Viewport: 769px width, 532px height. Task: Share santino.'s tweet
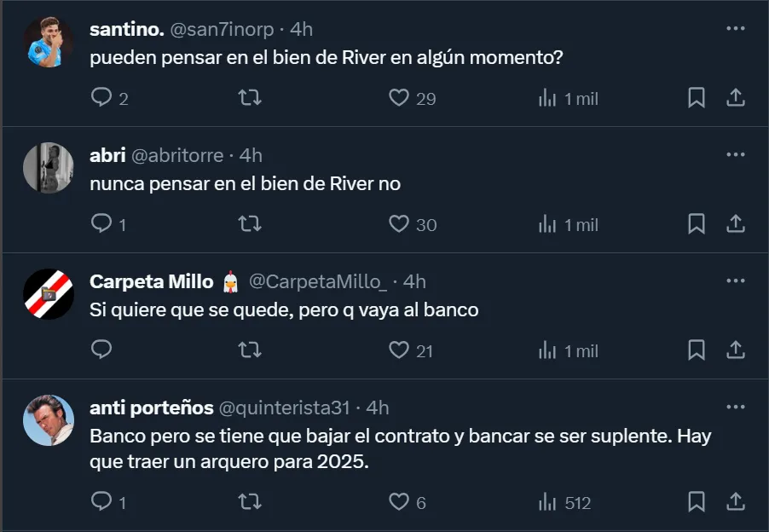tap(735, 98)
